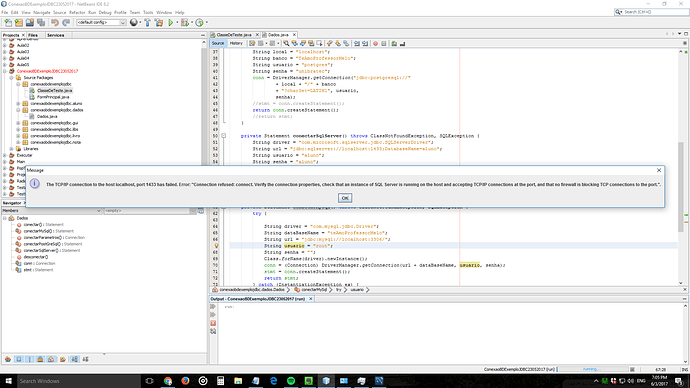Open the File menu
Screen dimensions: 690x388
[5, 12]
